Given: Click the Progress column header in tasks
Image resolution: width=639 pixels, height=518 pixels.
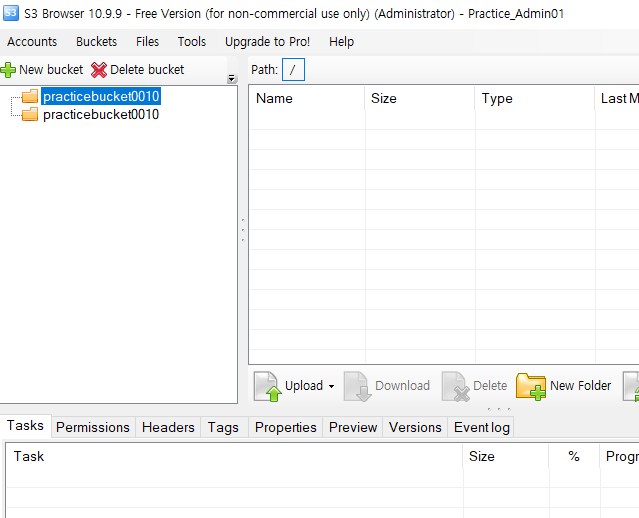Looking at the screenshot, I should click(619, 456).
